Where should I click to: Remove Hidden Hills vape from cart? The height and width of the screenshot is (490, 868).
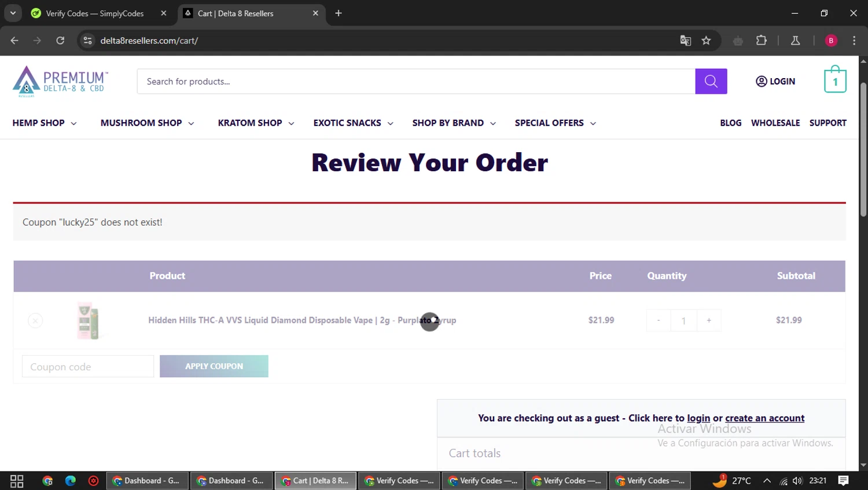(35, 320)
